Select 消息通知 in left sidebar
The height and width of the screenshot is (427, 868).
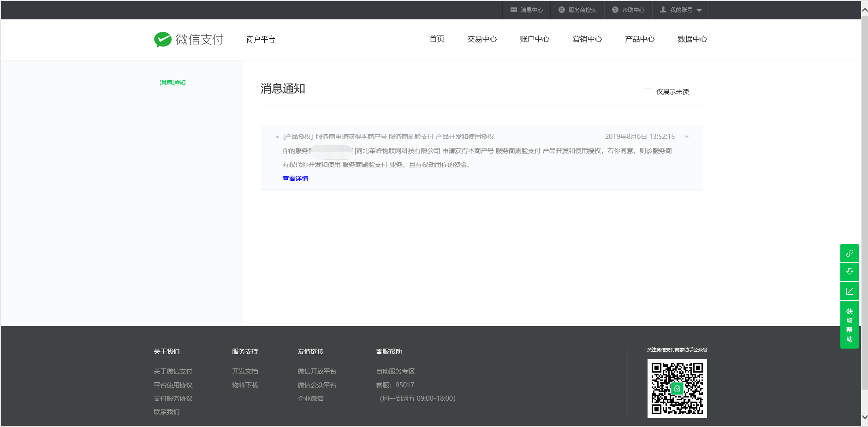click(x=172, y=83)
